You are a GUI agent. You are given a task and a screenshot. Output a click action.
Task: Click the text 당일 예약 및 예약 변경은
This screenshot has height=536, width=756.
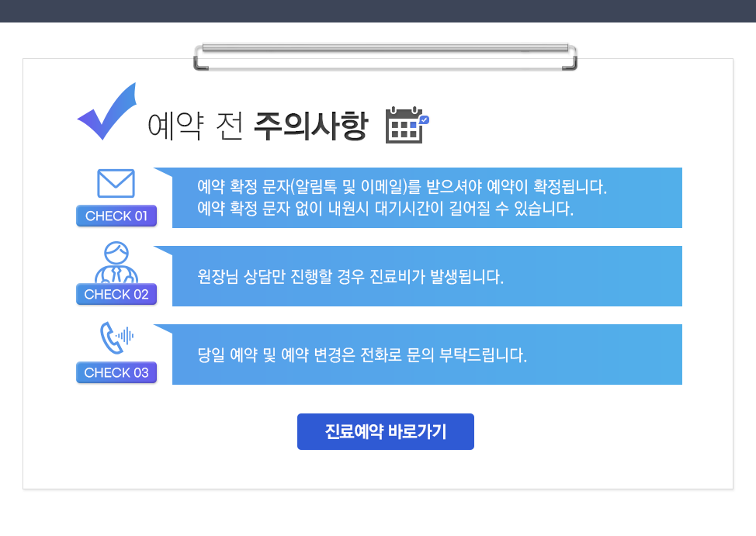[276, 354]
